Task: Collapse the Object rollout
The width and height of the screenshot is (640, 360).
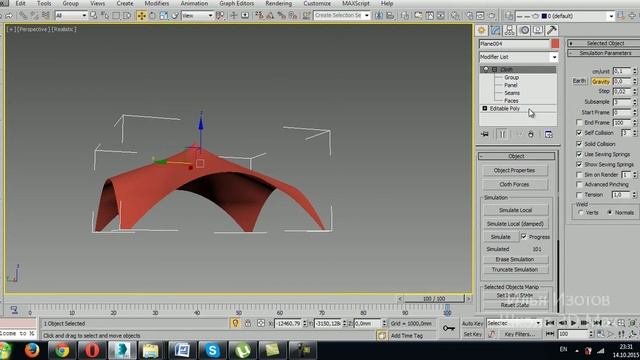Action: (516, 156)
